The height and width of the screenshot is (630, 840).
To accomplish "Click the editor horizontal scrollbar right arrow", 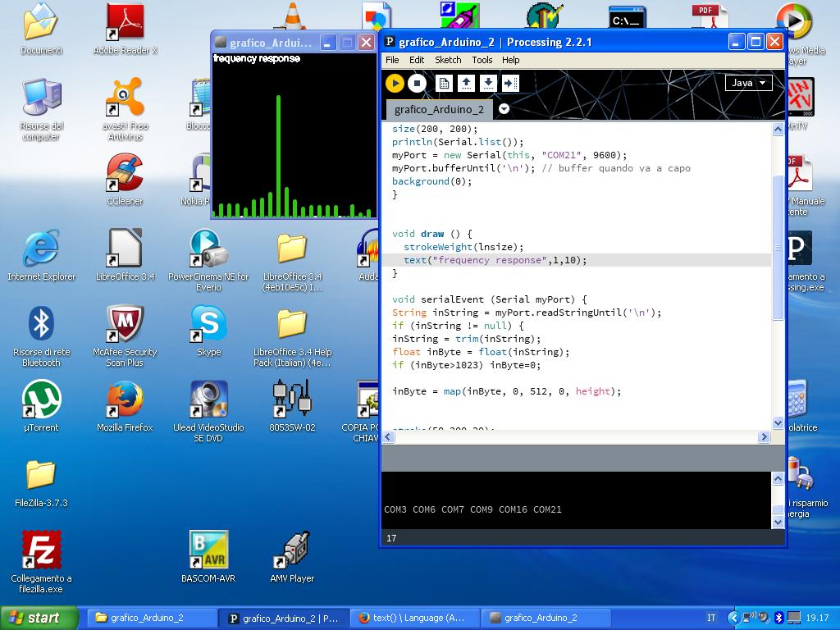I will (764, 436).
